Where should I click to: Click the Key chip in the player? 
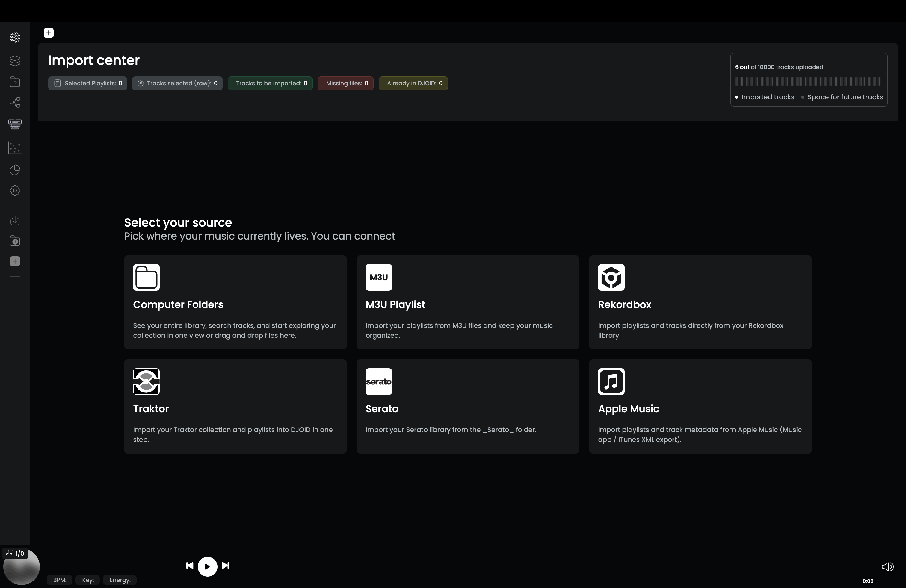(88, 580)
